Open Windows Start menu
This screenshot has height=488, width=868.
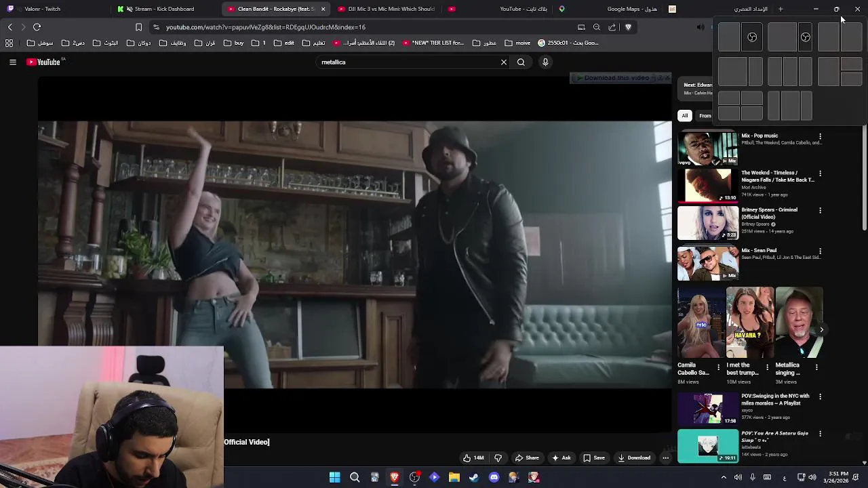click(334, 478)
